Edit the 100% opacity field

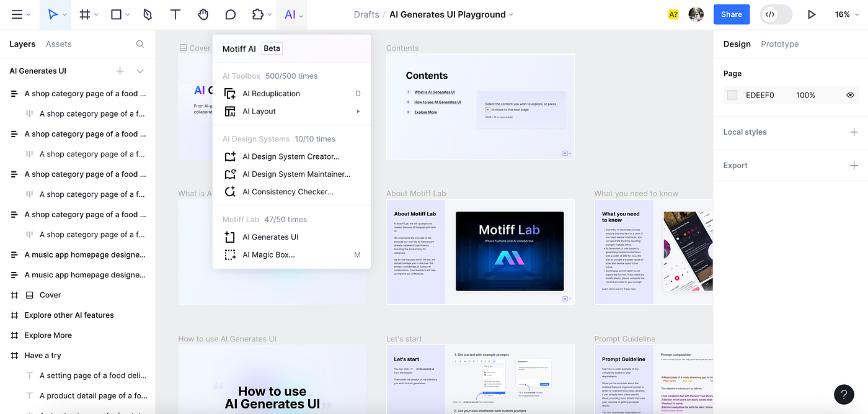[806, 95]
